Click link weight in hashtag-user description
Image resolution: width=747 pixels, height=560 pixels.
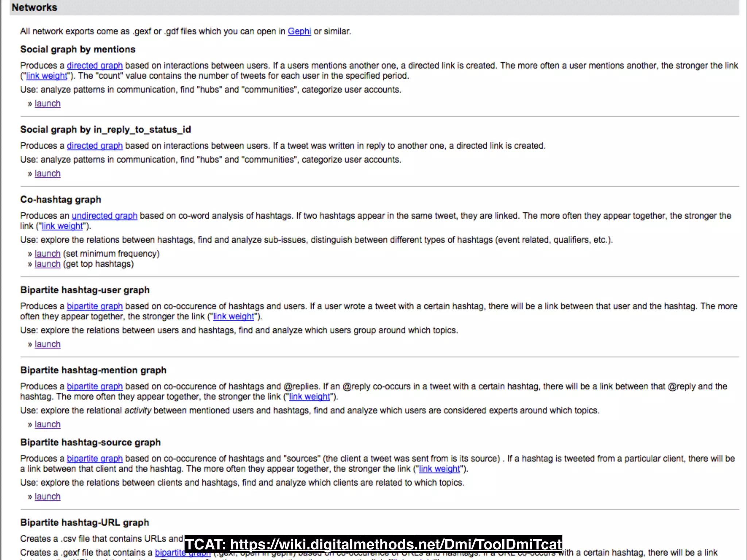tap(233, 316)
